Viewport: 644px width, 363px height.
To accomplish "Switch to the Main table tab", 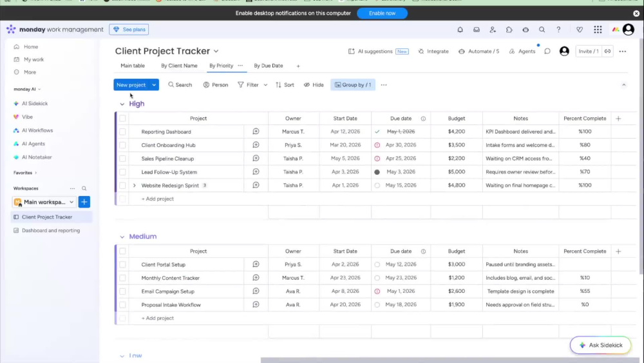I will pyautogui.click(x=133, y=66).
